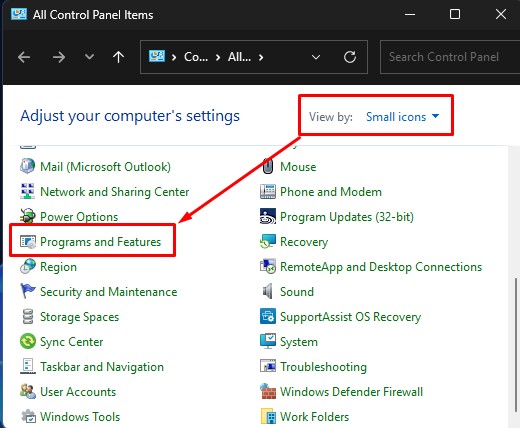520x428 pixels.
Task: Go up one level with up arrow
Action: coord(118,57)
